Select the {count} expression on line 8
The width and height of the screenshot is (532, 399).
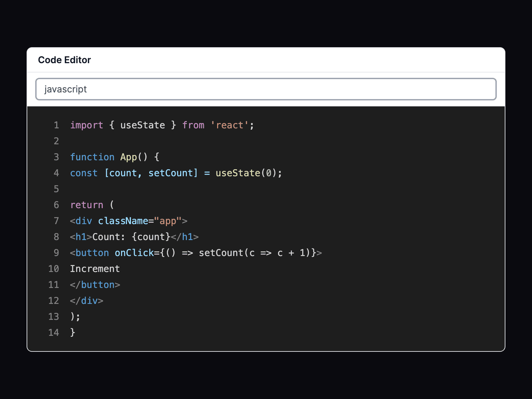pos(151,237)
